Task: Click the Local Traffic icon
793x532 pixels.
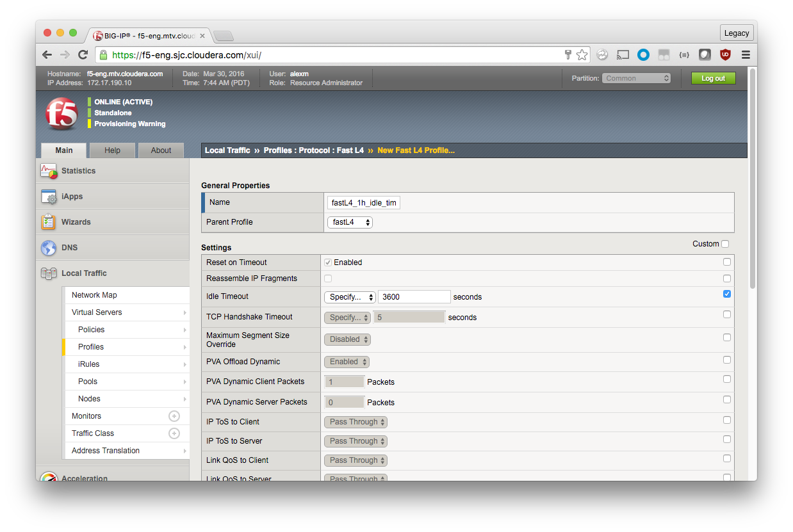Action: click(49, 273)
